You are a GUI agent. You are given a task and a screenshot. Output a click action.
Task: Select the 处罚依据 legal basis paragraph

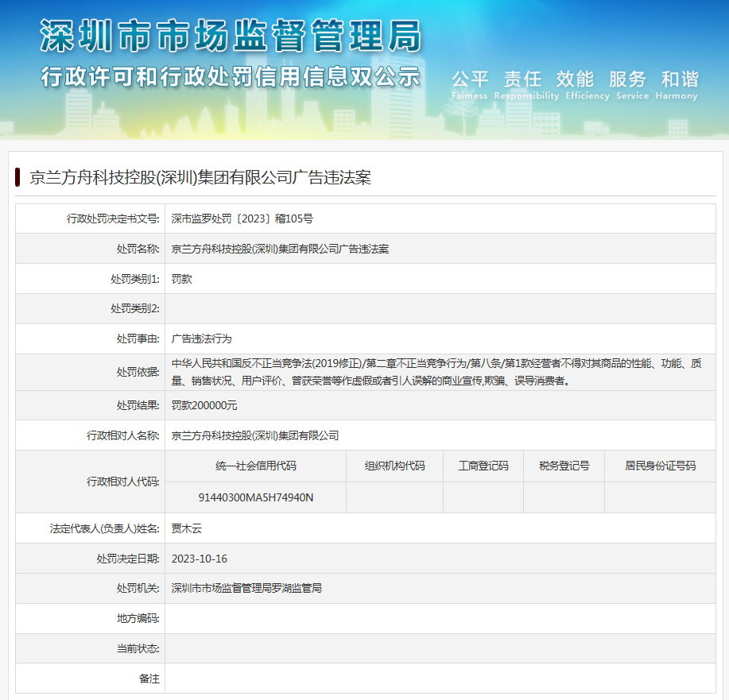[436, 372]
